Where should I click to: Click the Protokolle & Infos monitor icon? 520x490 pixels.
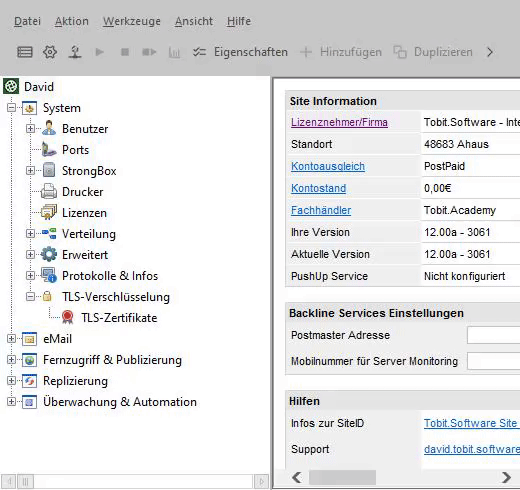click(x=49, y=275)
